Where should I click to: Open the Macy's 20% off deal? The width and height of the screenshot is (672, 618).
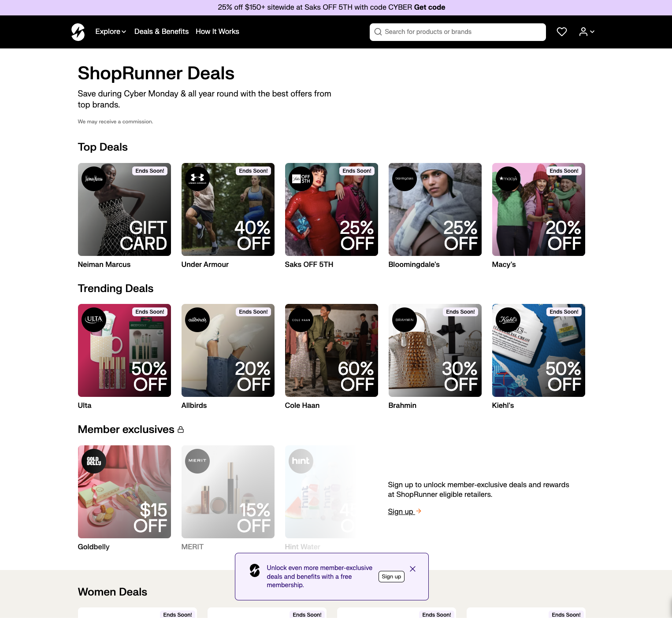tap(538, 209)
